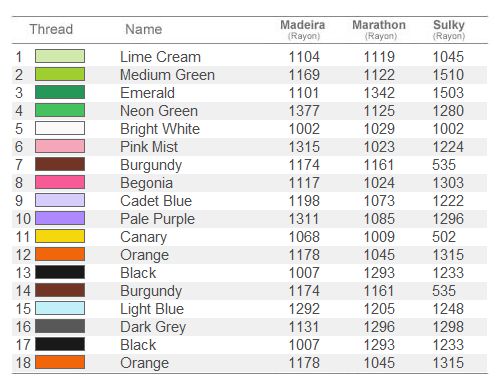The height and width of the screenshot is (384, 500).
Task: Click the Madeira column header
Action: (x=303, y=29)
